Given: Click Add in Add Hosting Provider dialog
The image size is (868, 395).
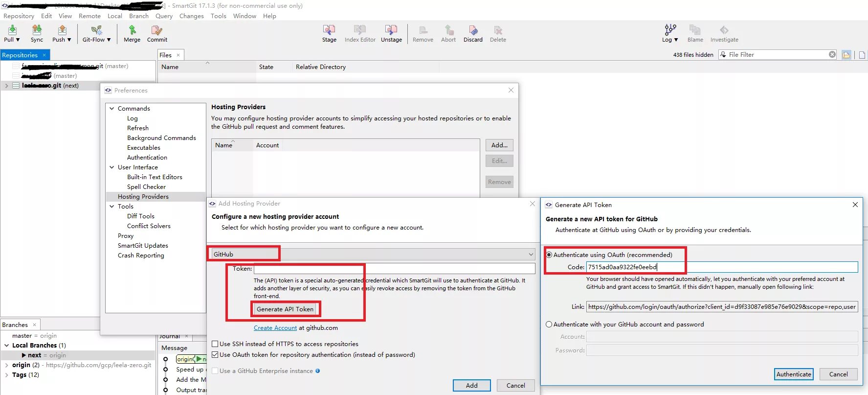Looking at the screenshot, I should [x=471, y=385].
